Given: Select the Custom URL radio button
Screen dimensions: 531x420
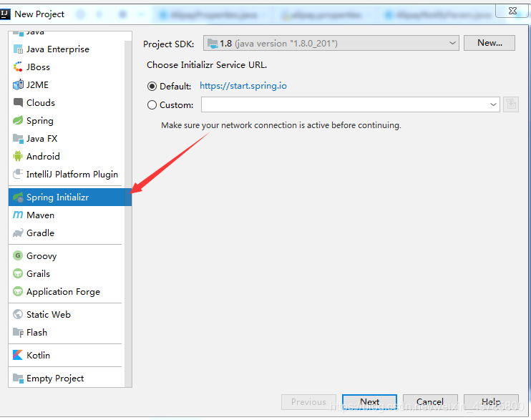Looking at the screenshot, I should 152,105.
